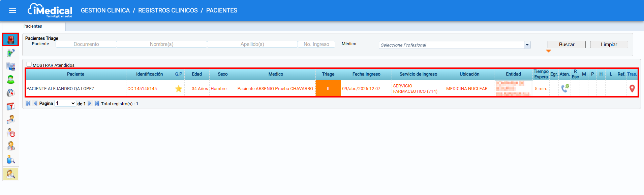Click the orange Triage II cell

pos(328,89)
